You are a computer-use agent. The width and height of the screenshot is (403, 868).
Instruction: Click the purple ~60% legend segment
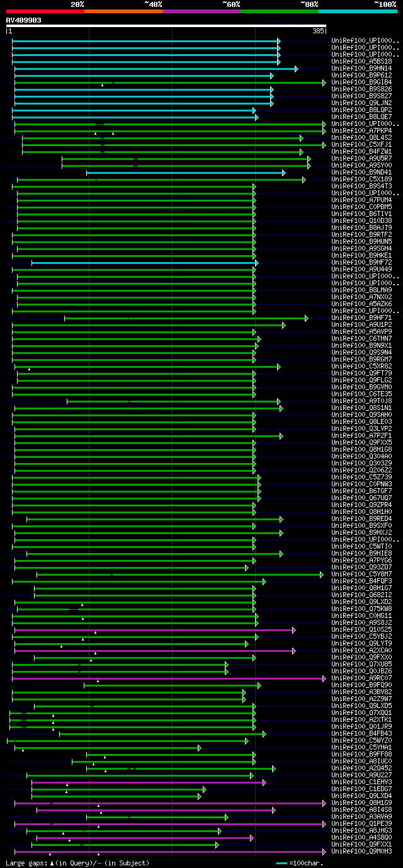click(201, 11)
